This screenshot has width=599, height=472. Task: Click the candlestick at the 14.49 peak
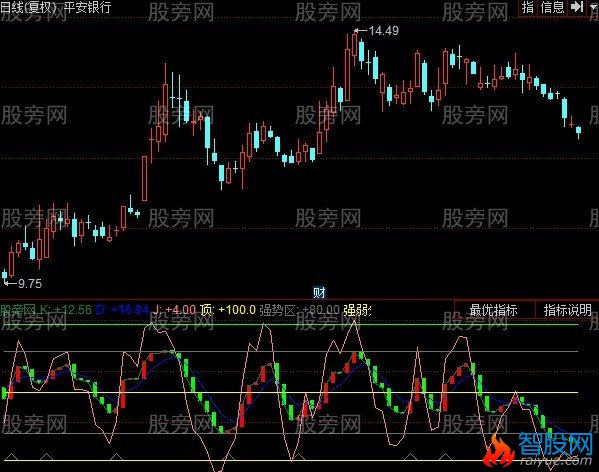pos(355,45)
